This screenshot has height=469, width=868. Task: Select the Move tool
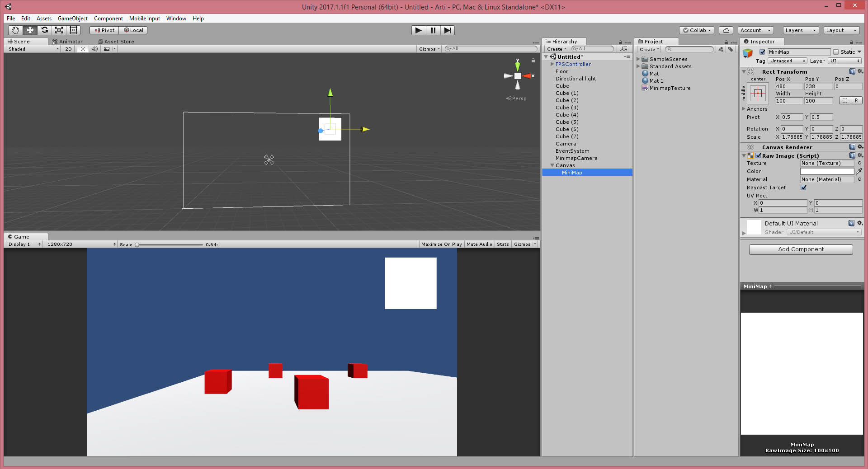(x=30, y=30)
